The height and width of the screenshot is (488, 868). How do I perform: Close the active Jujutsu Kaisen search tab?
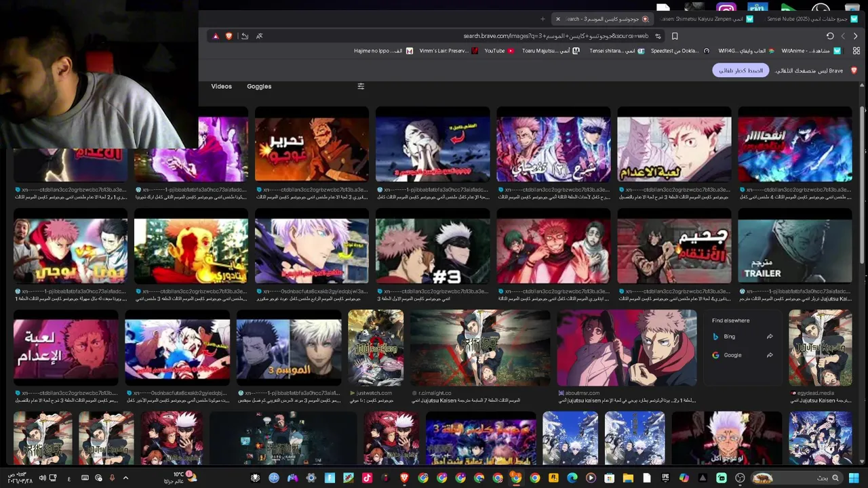coord(558,19)
